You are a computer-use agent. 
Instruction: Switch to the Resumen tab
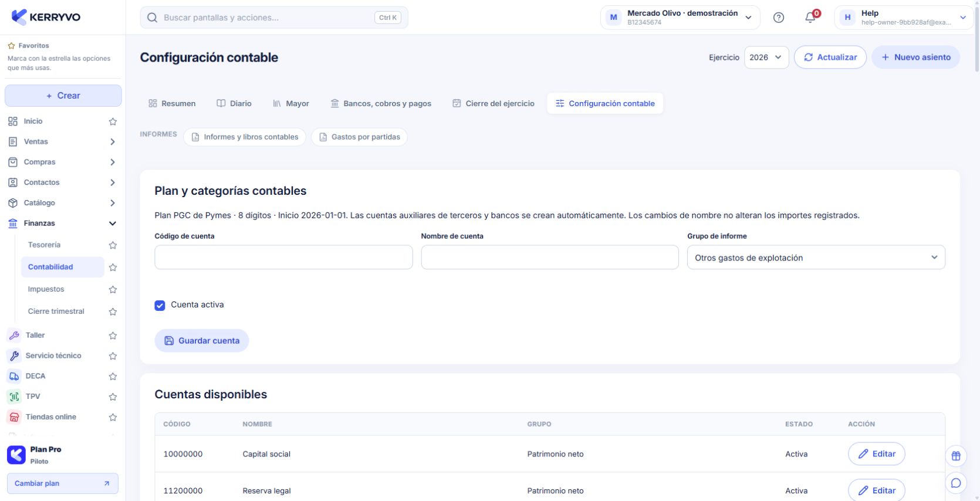(172, 103)
